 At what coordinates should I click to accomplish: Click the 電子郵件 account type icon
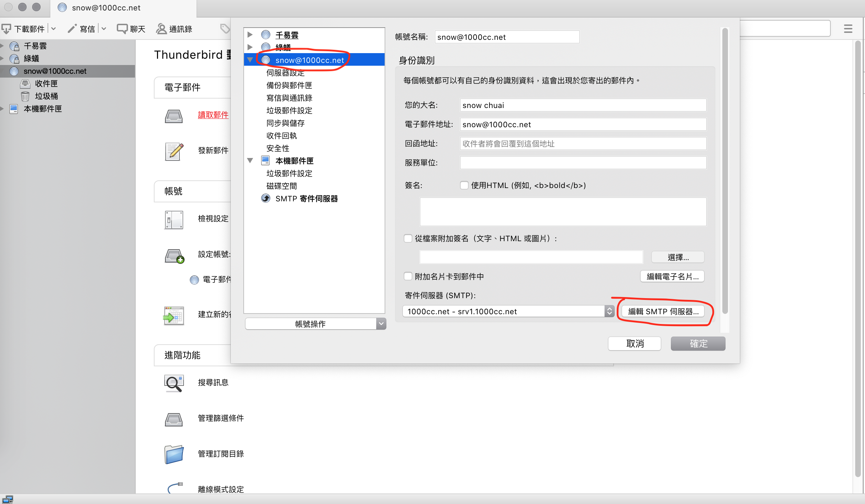tap(194, 280)
